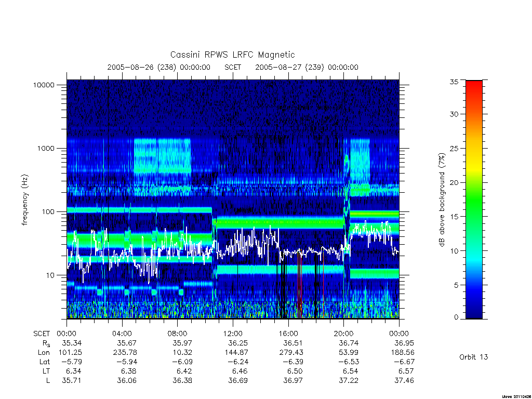
Task: Click the L value 35.71
Action: click(x=72, y=381)
